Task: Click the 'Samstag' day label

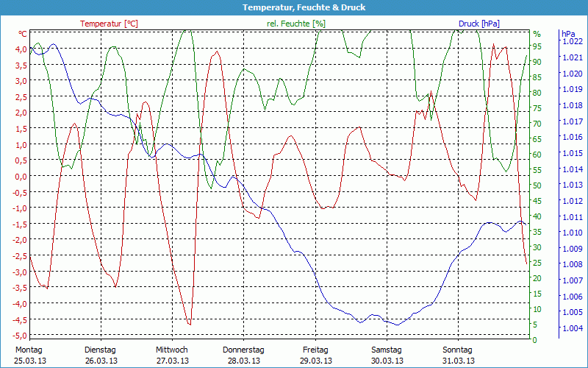Action: tap(387, 350)
